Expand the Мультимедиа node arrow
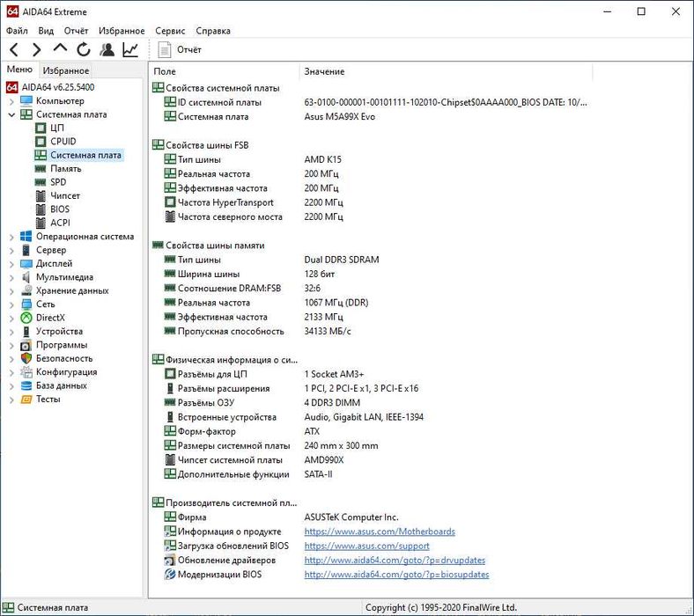Screen dimensions: 694x616 (x=11, y=278)
